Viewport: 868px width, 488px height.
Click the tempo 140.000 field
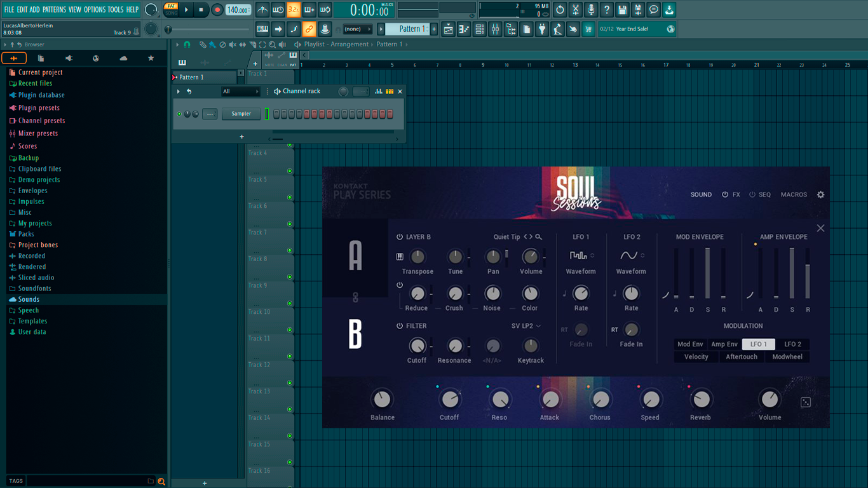(x=238, y=10)
